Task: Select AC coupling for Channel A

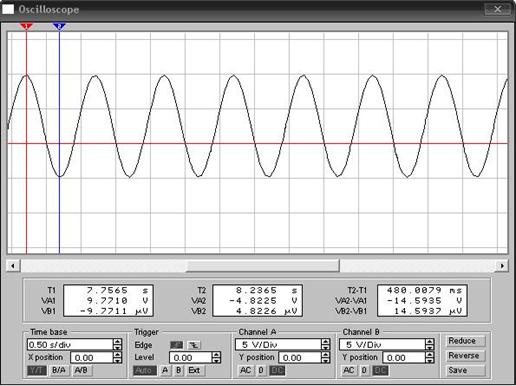Action: click(x=246, y=370)
